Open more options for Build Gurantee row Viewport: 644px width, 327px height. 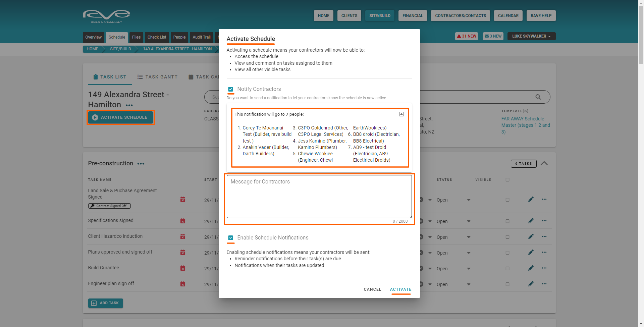544,268
